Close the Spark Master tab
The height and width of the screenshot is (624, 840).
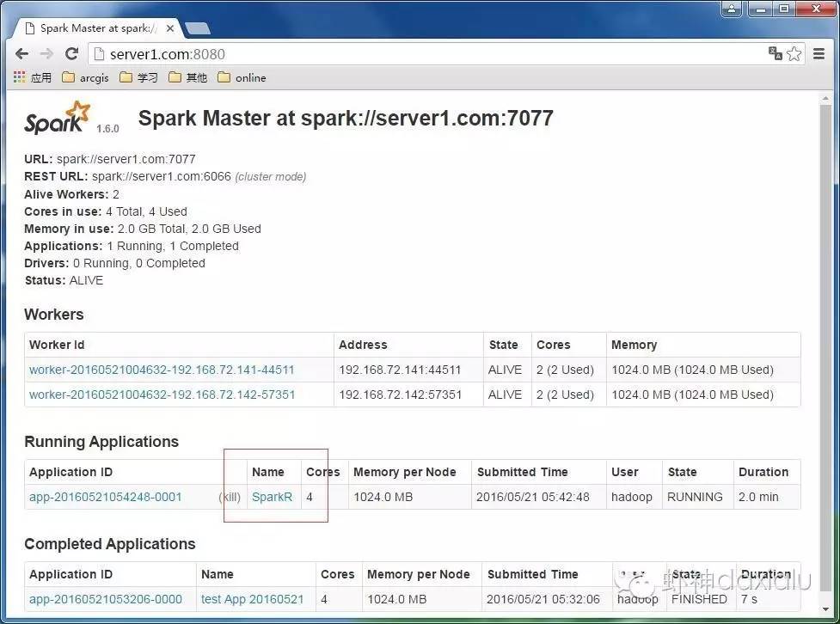170,28
